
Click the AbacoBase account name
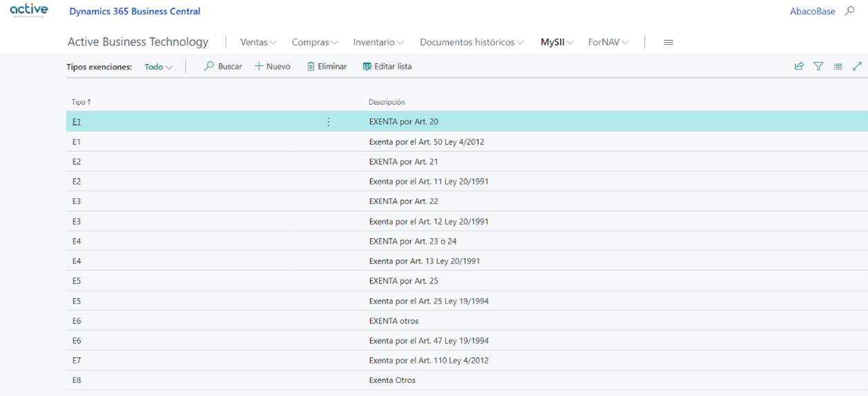point(812,11)
